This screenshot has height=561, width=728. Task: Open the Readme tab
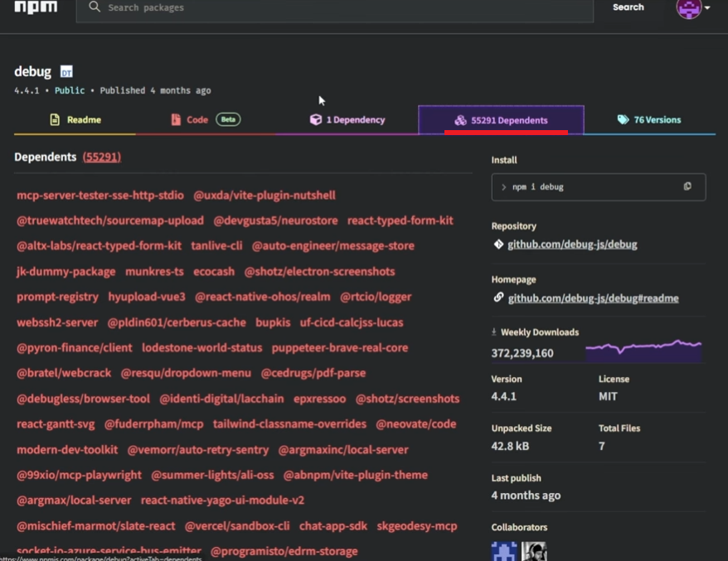click(x=75, y=119)
